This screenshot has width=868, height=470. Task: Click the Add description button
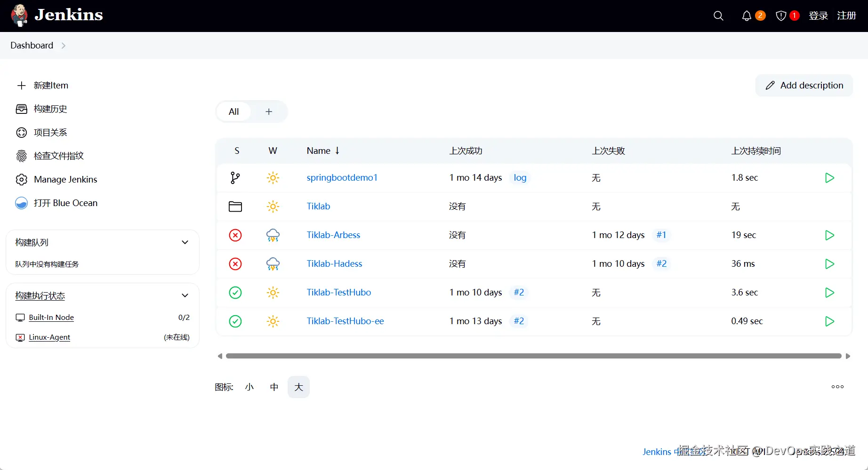(804, 86)
